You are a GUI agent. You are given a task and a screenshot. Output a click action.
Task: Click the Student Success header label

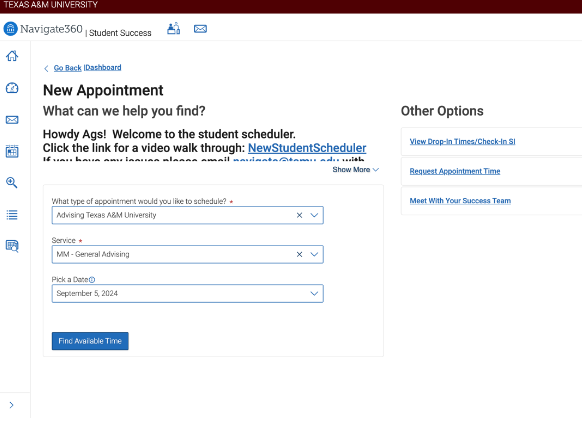pos(120,33)
